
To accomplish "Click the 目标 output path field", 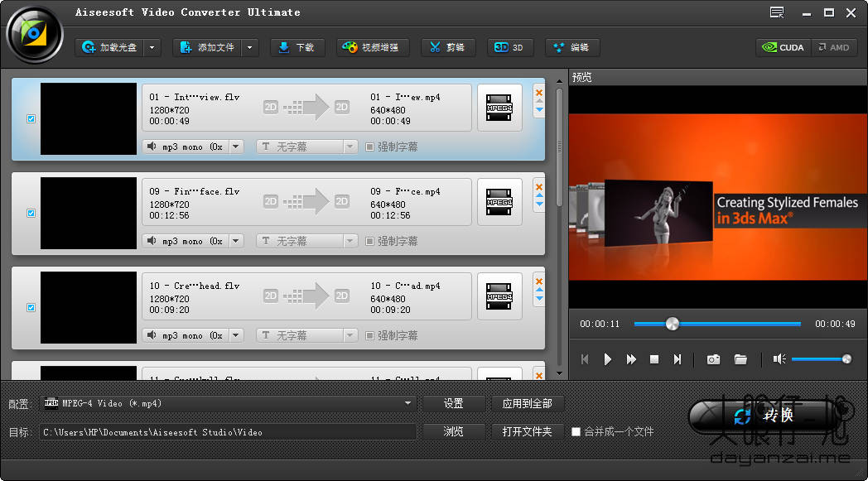I will (x=228, y=431).
